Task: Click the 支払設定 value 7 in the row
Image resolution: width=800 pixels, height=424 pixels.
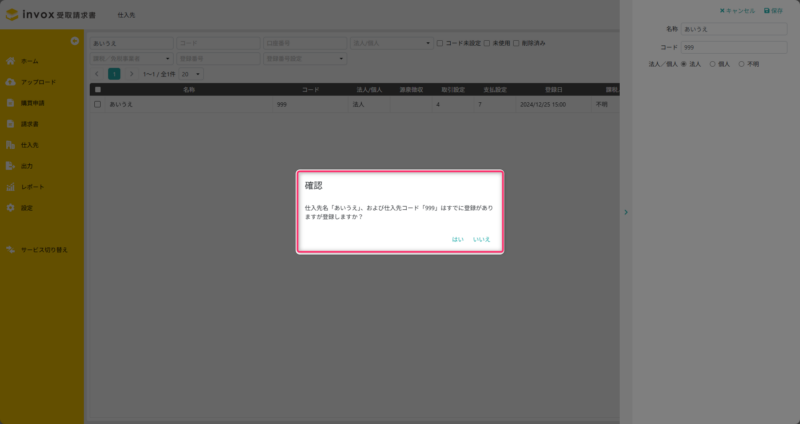Action: point(494,104)
